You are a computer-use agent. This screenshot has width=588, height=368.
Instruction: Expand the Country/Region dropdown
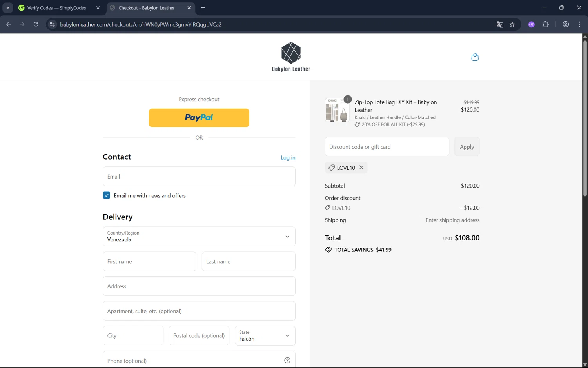(199, 237)
